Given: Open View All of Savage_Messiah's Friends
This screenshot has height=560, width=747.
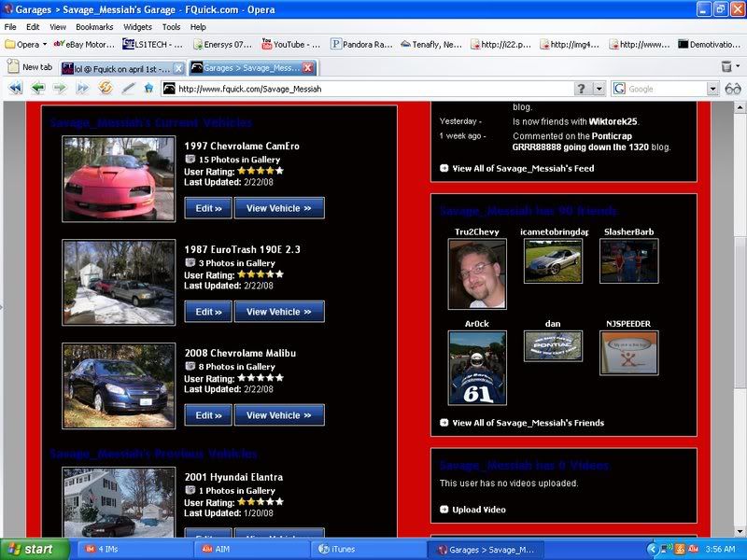Looking at the screenshot, I should coord(528,423).
